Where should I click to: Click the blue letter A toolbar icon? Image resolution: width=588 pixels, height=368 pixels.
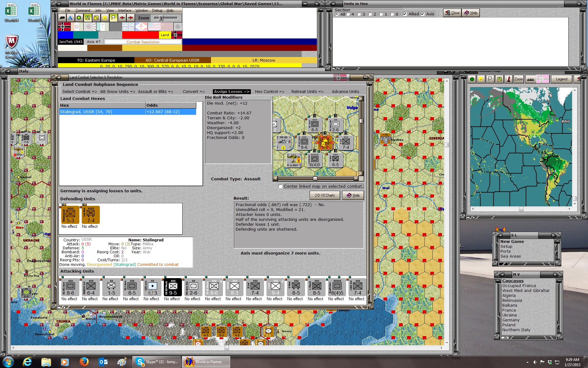[70, 18]
